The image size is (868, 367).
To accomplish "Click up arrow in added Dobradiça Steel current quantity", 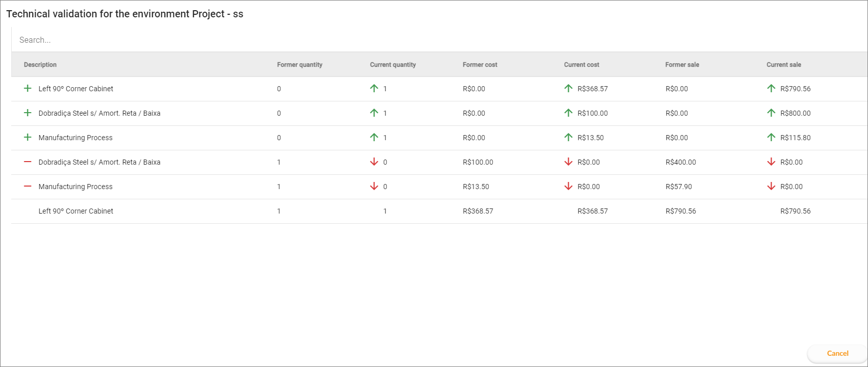I will coord(374,113).
